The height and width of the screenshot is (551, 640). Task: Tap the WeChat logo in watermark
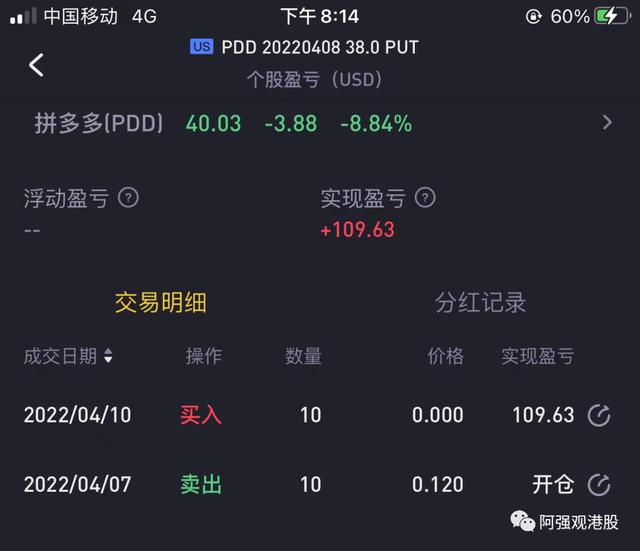click(522, 522)
